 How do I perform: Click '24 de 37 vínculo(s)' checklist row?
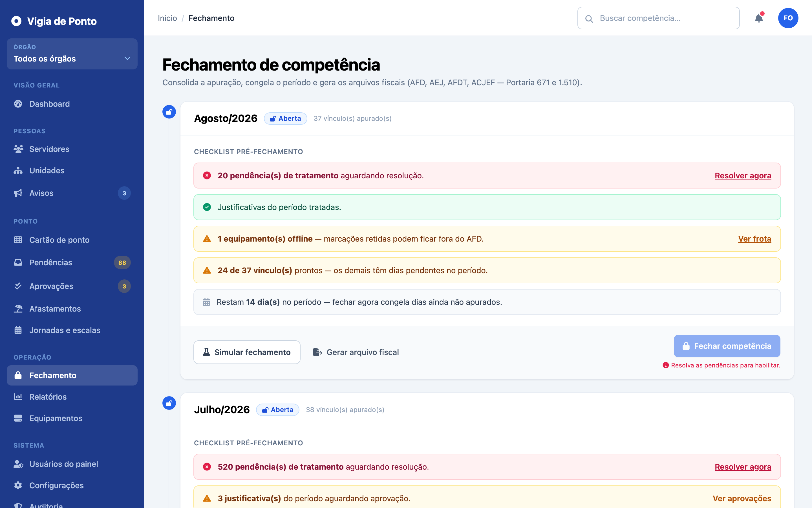point(487,270)
